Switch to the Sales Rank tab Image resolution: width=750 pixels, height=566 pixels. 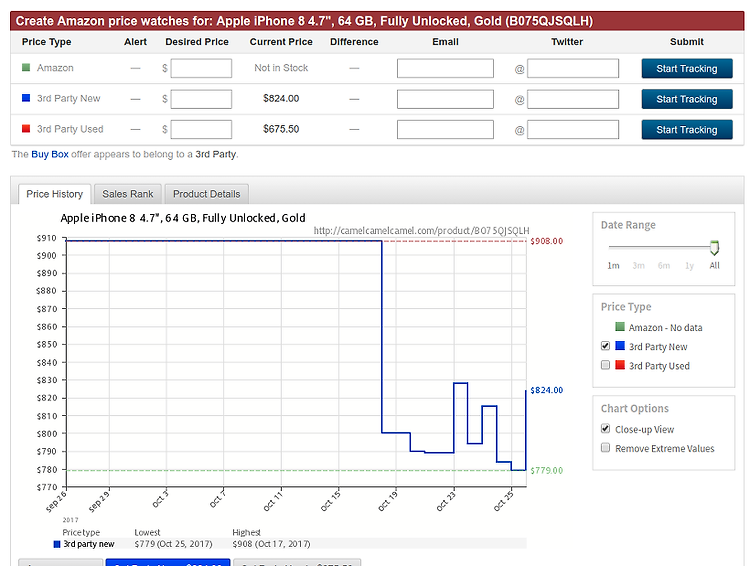(x=128, y=194)
